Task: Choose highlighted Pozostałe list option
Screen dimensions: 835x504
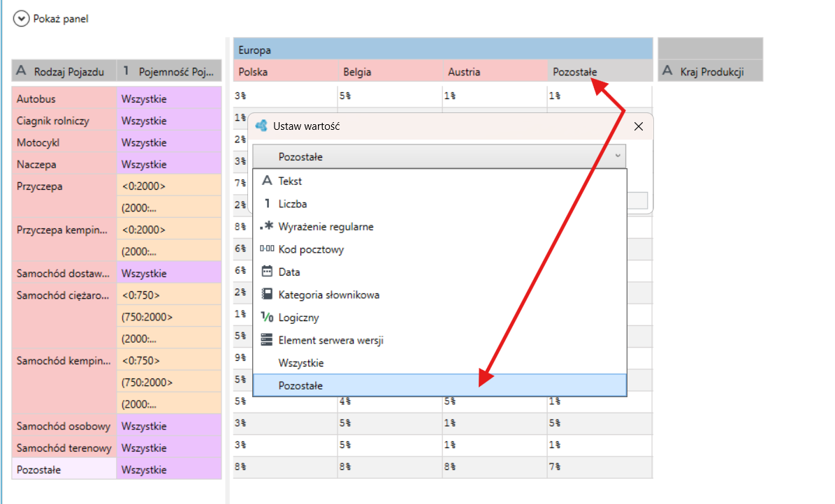Action: (440, 385)
